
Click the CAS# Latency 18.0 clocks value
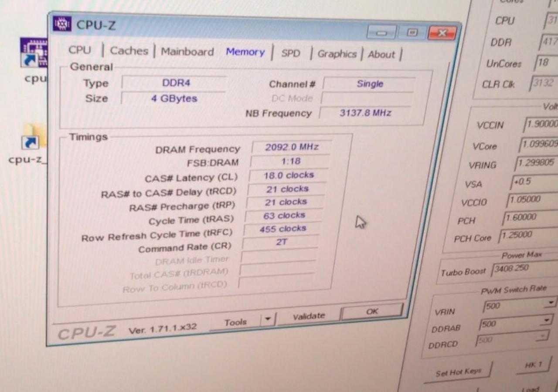pyautogui.click(x=289, y=175)
